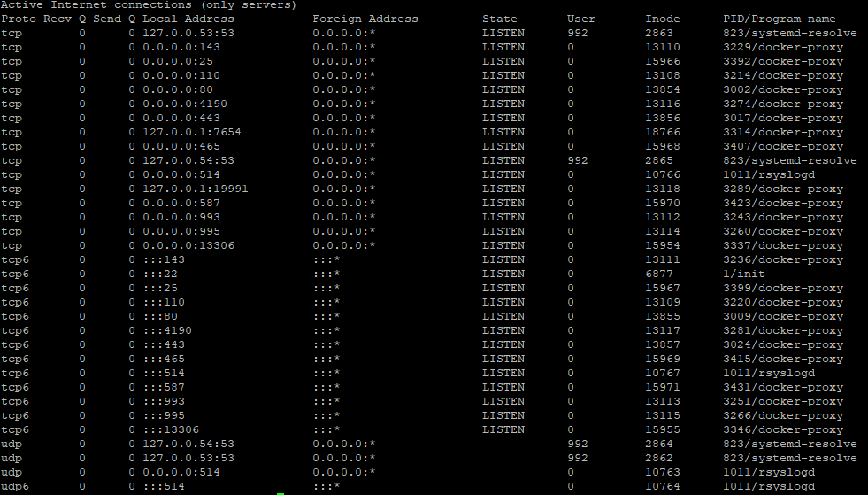Click the 'PID/Program name' column header
Screen dimensions: 868x495
click(780, 19)
